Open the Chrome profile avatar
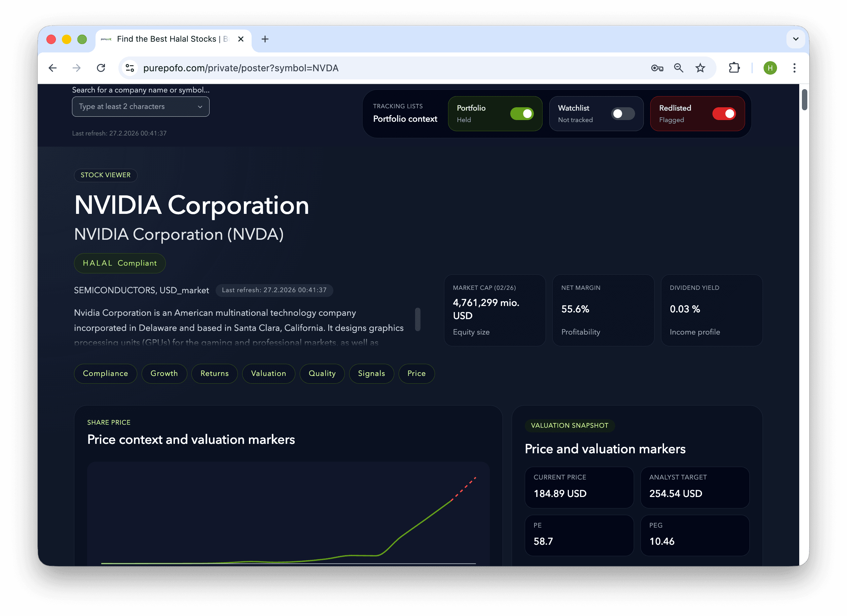 (x=770, y=68)
